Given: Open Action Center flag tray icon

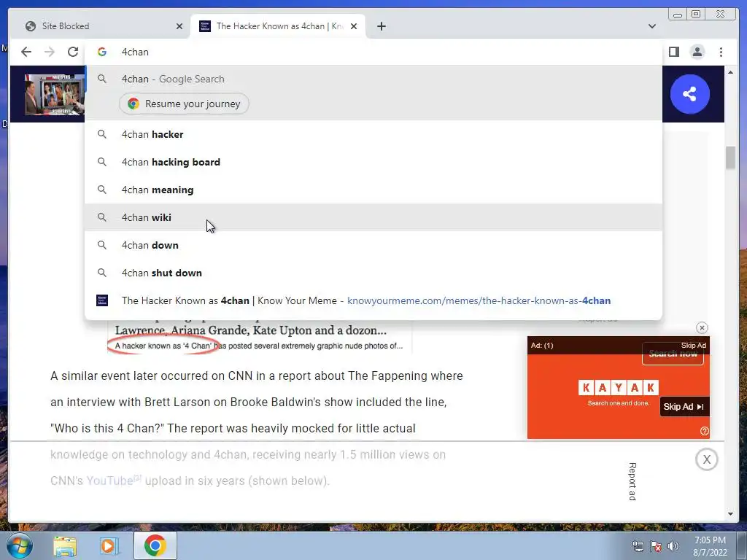Looking at the screenshot, I should click(656, 546).
